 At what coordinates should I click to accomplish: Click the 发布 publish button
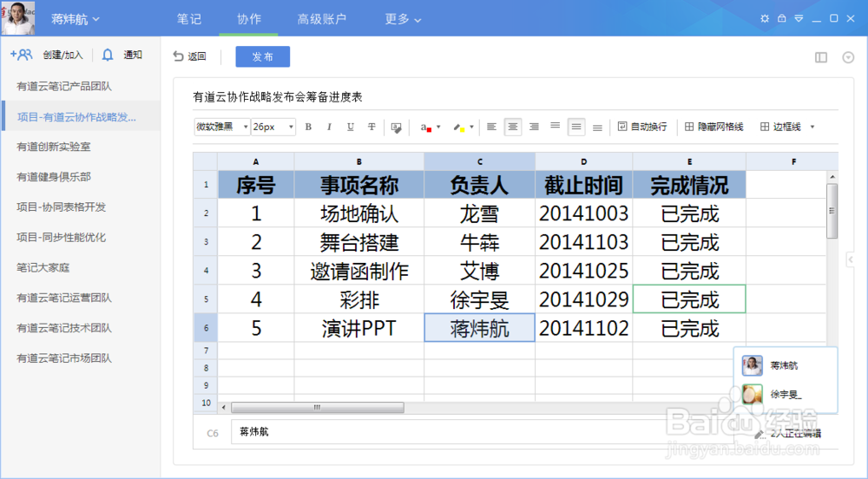262,56
